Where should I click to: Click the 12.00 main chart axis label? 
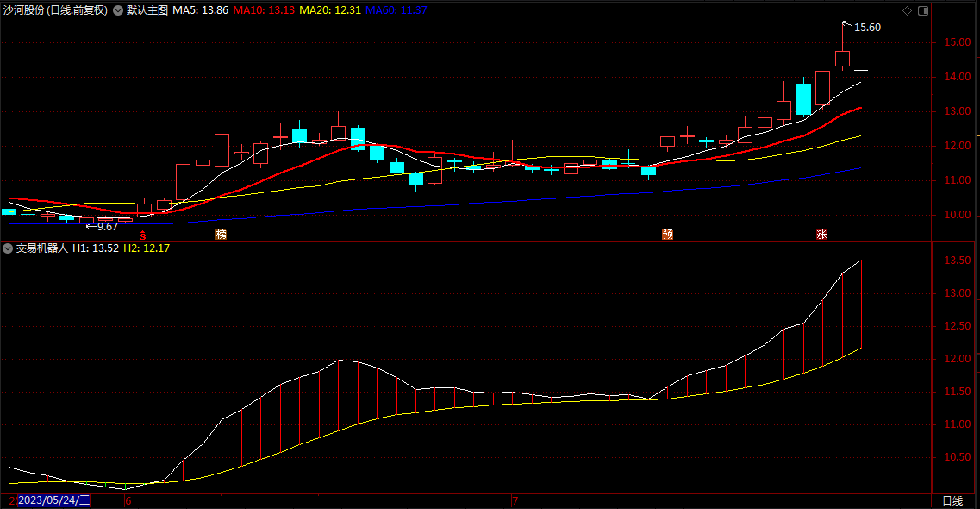958,146
